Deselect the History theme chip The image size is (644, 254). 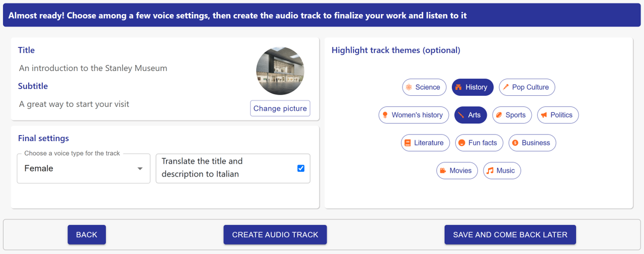pyautogui.click(x=472, y=87)
